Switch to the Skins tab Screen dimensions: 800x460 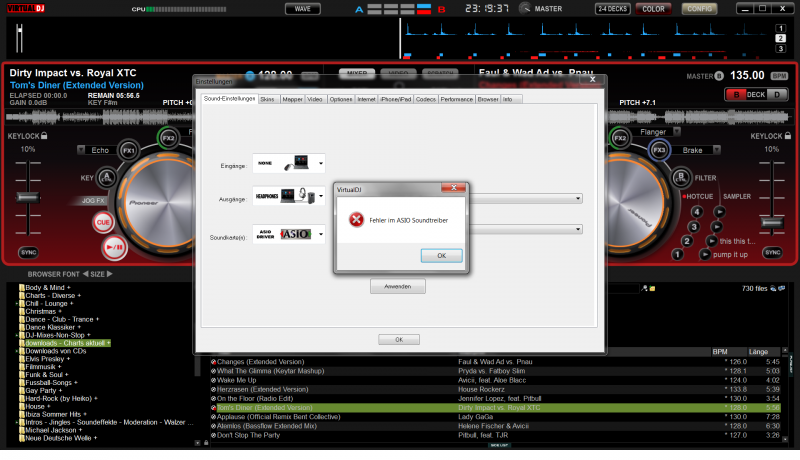coord(267,99)
